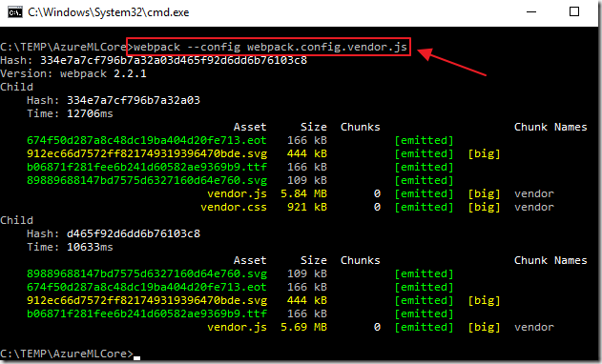Click the Version: webpack 2.2.1 line
602x364 pixels.
click(73, 73)
